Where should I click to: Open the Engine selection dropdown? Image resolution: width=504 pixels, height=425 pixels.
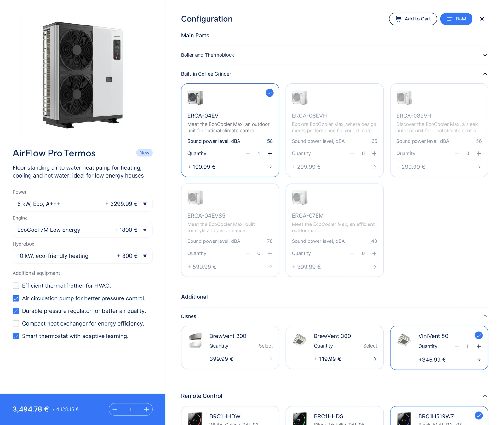click(145, 230)
